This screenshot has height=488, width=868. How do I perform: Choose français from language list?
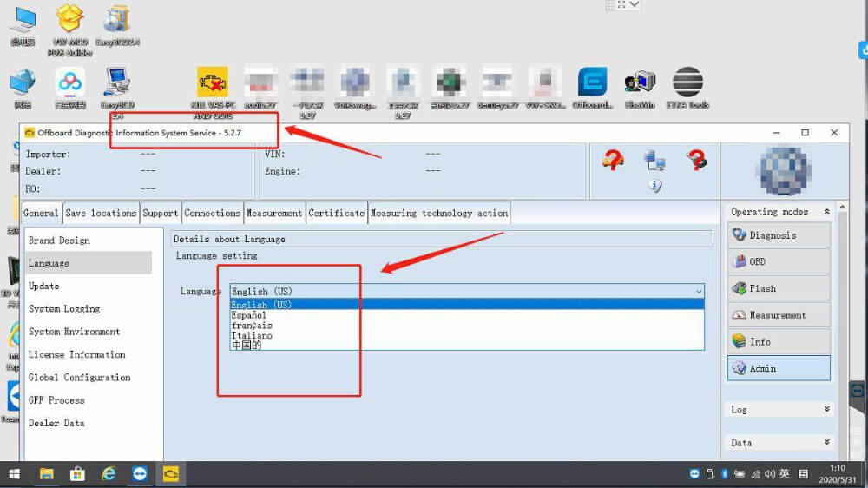pos(467,325)
